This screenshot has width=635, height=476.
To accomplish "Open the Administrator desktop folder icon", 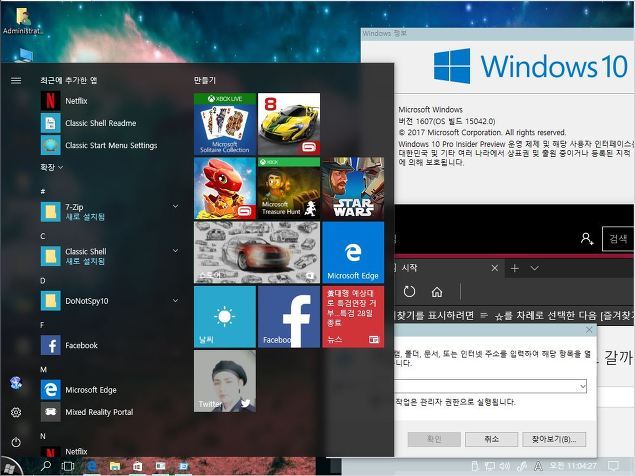I will point(22,20).
